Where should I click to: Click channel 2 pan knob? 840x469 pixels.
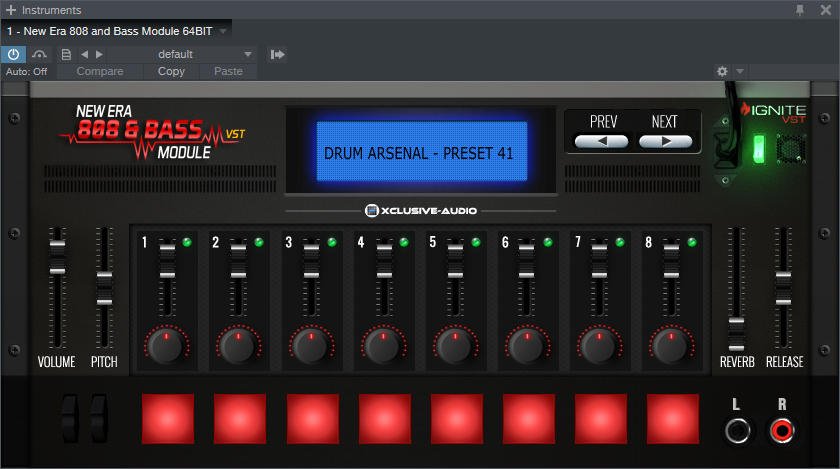(x=238, y=345)
